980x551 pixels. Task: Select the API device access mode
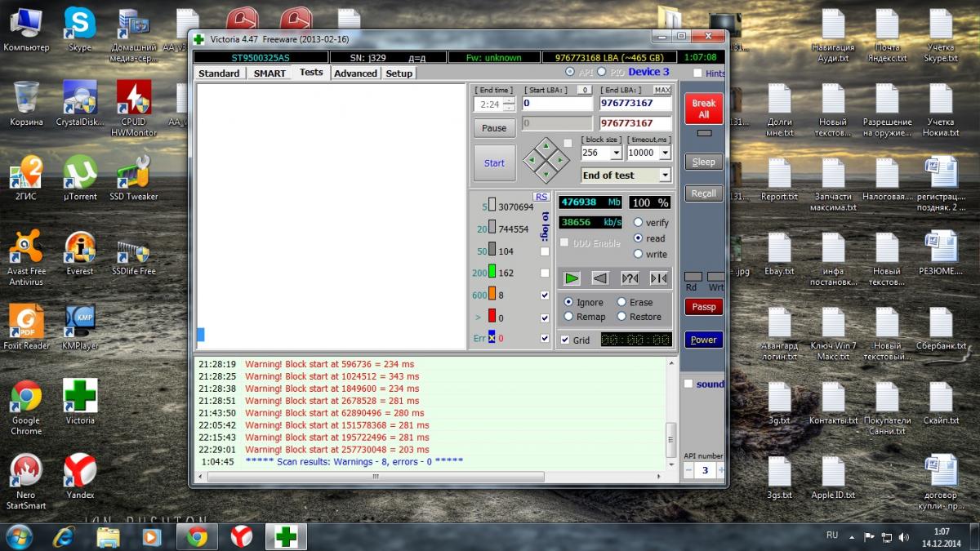coord(570,72)
